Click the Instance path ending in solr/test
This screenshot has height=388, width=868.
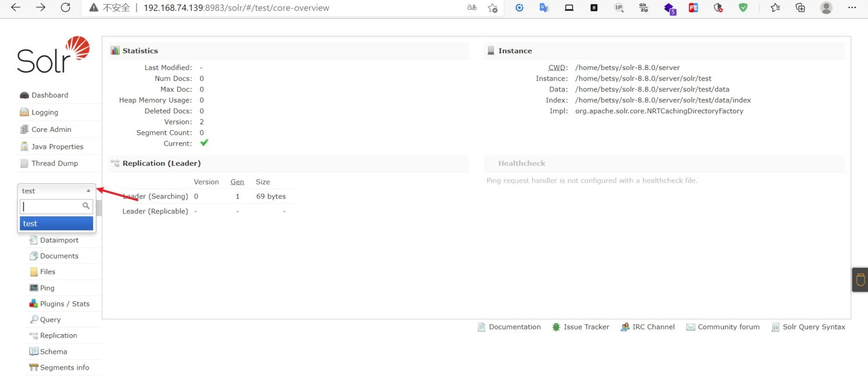tap(643, 79)
